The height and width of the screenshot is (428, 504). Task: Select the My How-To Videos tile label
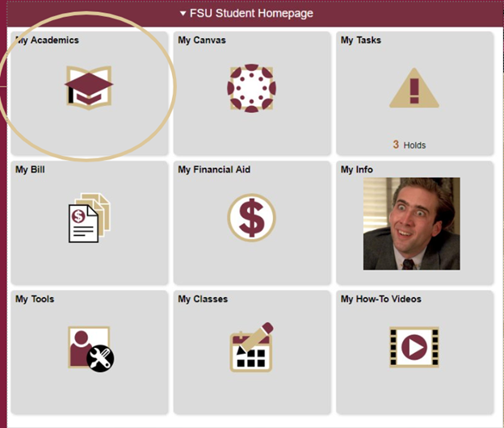(381, 299)
